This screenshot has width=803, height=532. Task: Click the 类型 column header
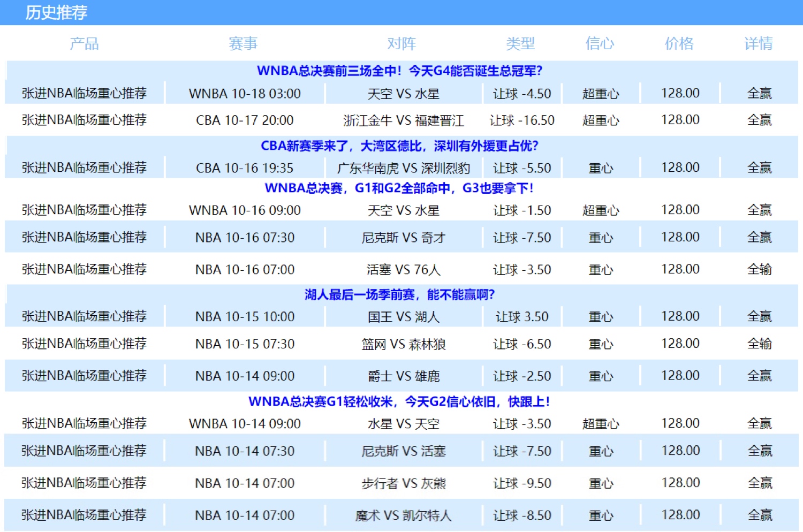(x=520, y=43)
